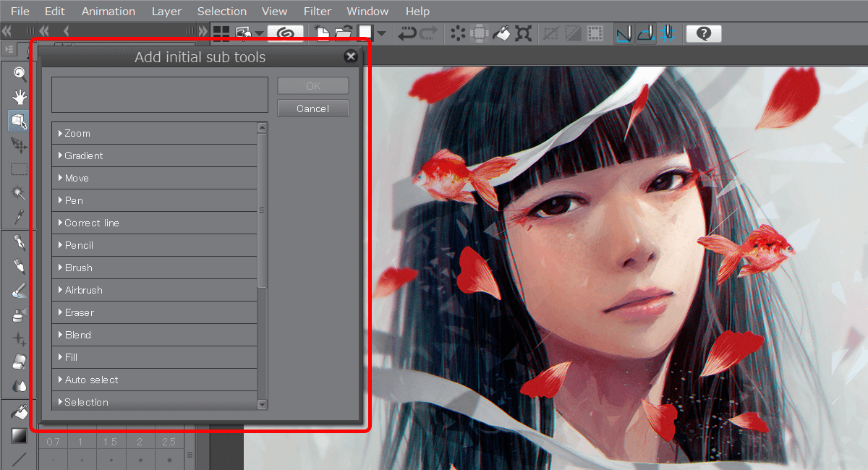The height and width of the screenshot is (470, 868).
Task: Select the Brush tool in tool palette
Action: [20, 290]
